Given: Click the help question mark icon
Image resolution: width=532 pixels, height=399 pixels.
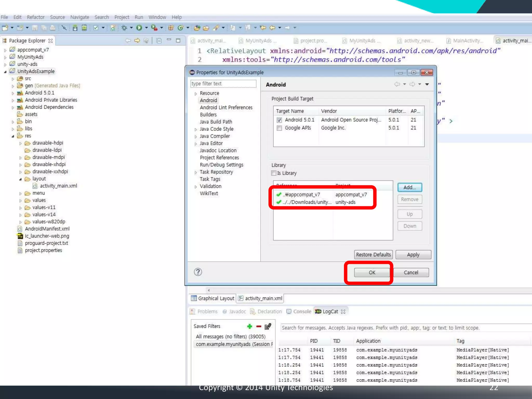Looking at the screenshot, I should [198, 272].
